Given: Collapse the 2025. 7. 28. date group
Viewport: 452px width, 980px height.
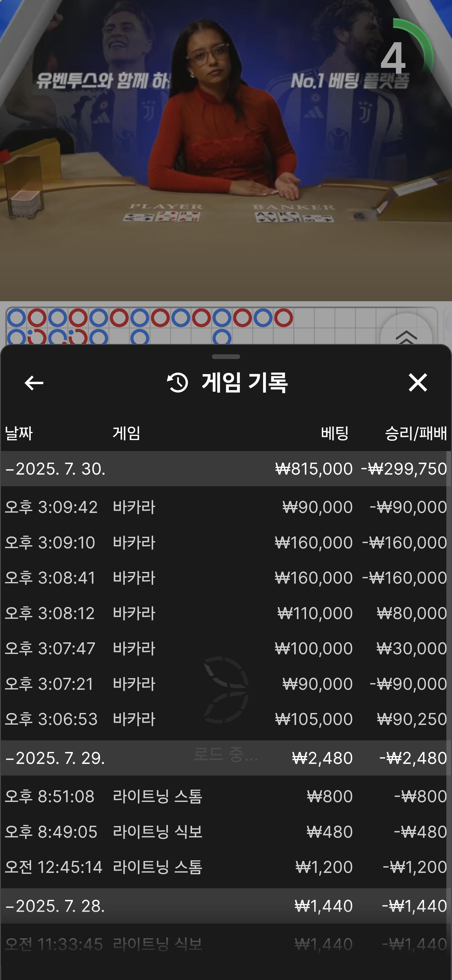Looking at the screenshot, I should (55, 906).
